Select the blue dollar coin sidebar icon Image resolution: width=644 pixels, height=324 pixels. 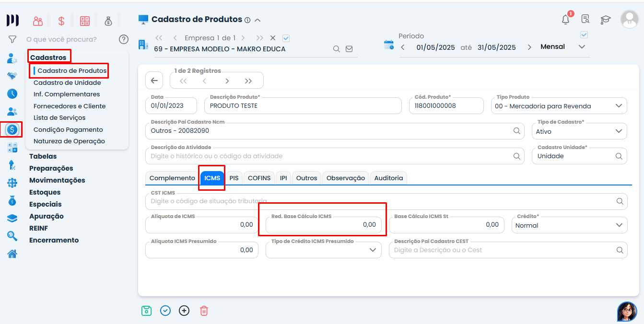(12, 129)
